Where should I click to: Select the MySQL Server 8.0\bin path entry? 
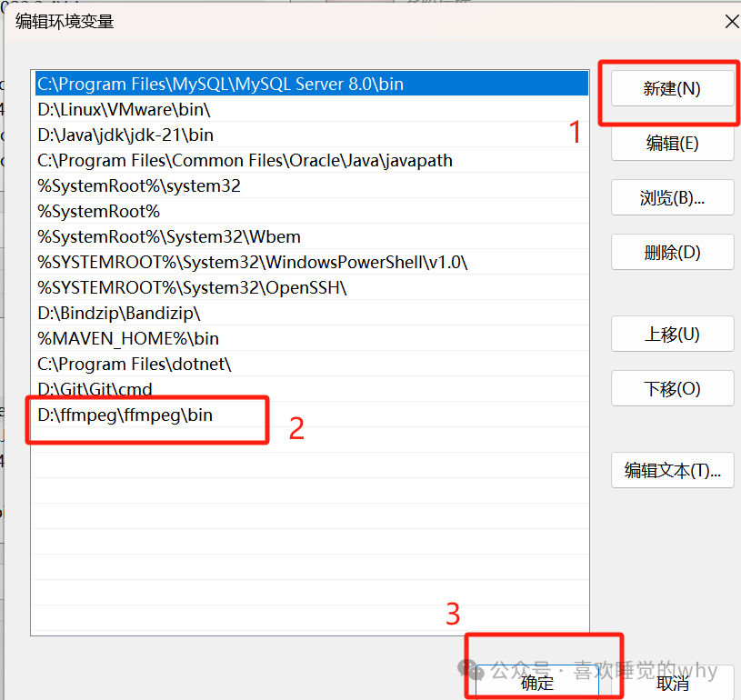(312, 84)
